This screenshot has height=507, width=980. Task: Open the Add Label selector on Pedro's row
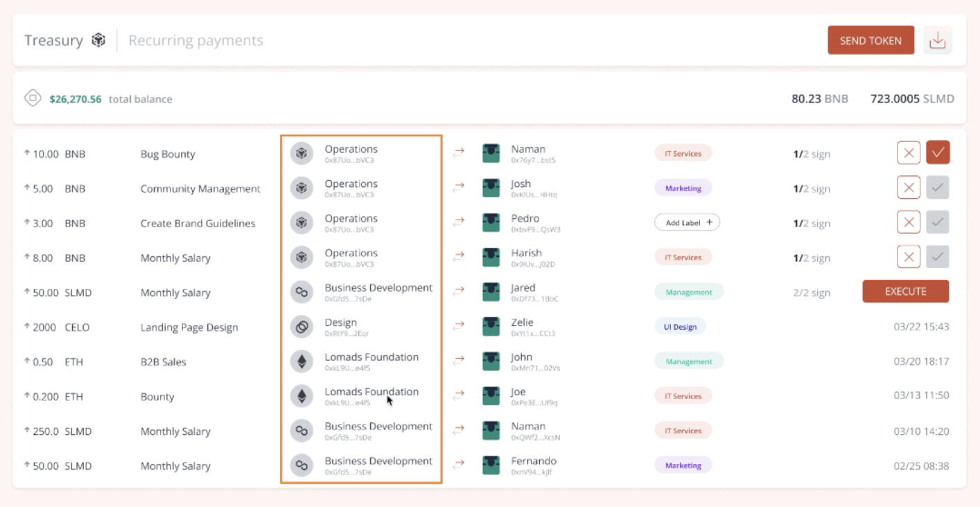(687, 222)
